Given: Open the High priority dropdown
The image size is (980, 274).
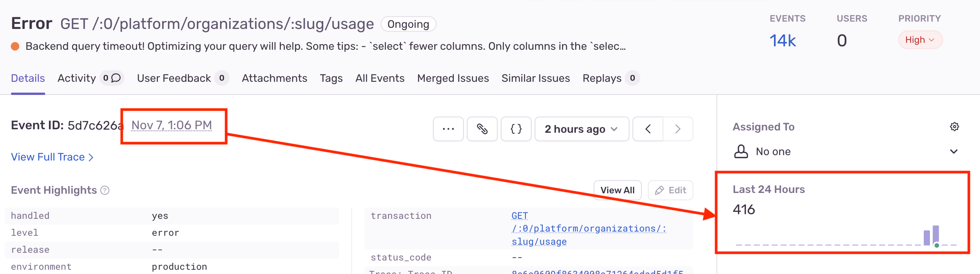Looking at the screenshot, I should (x=920, y=40).
